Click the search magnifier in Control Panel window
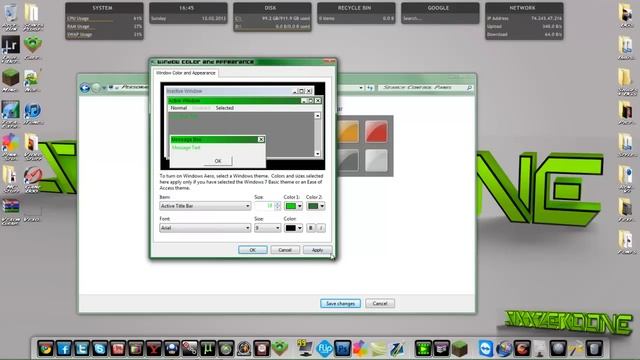The width and height of the screenshot is (640, 360). (x=469, y=88)
